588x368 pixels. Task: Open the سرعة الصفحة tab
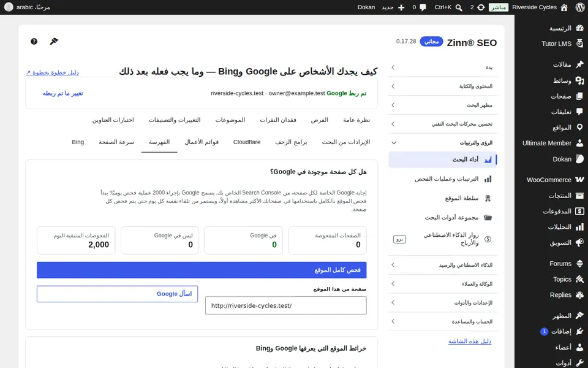116,142
